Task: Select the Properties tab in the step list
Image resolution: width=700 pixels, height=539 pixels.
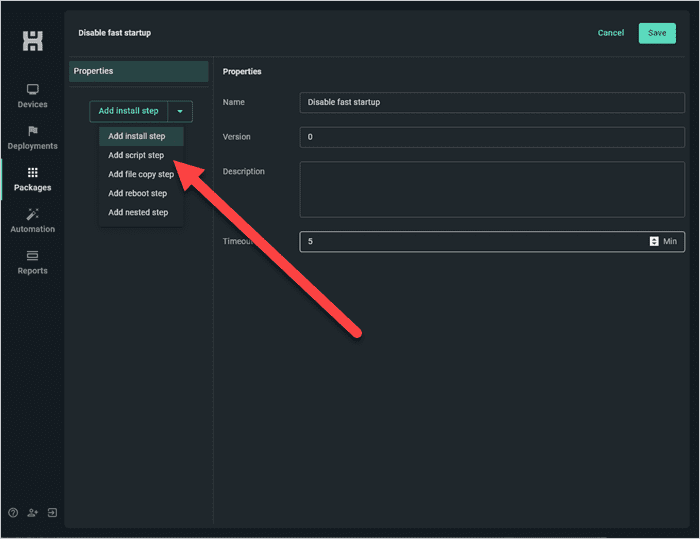Action: point(138,71)
